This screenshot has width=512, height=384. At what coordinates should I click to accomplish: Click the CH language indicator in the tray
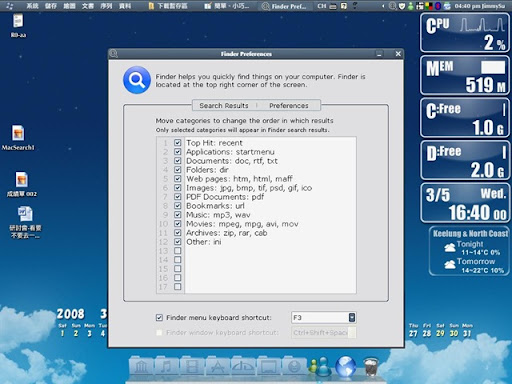click(321, 6)
